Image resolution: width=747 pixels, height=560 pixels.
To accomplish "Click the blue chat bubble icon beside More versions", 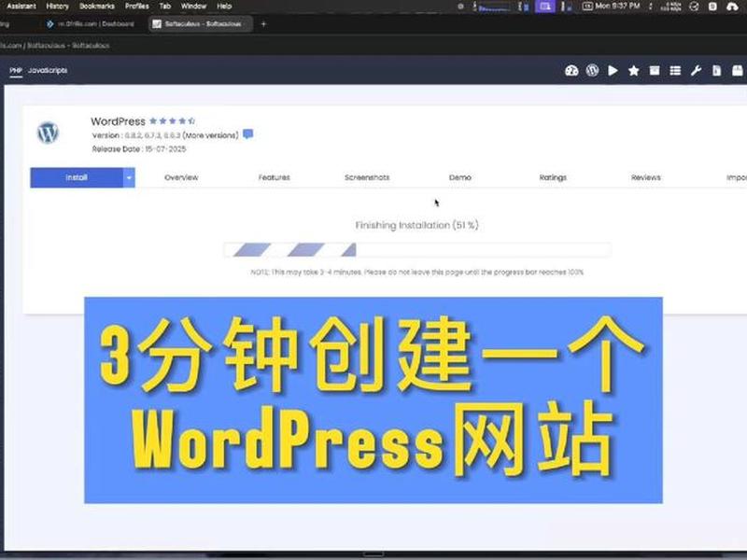I will (x=247, y=134).
